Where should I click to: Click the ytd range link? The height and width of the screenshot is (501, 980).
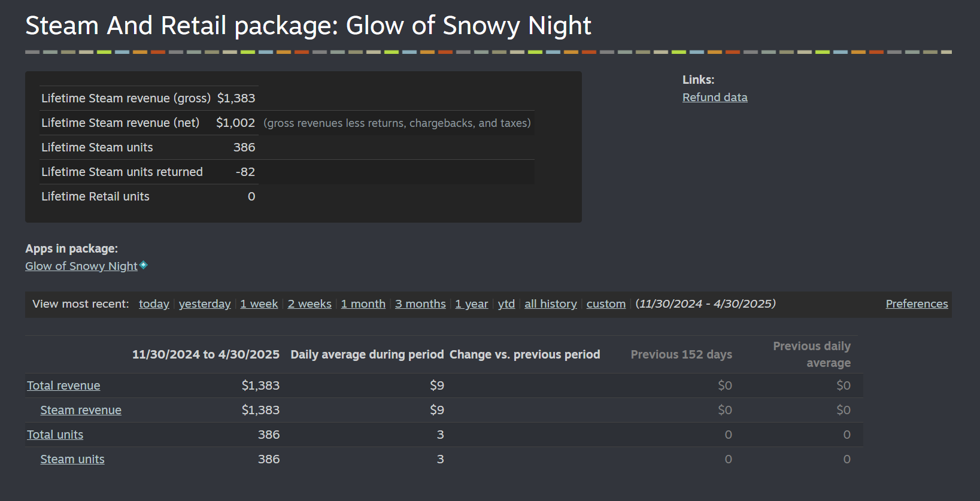[x=506, y=304]
